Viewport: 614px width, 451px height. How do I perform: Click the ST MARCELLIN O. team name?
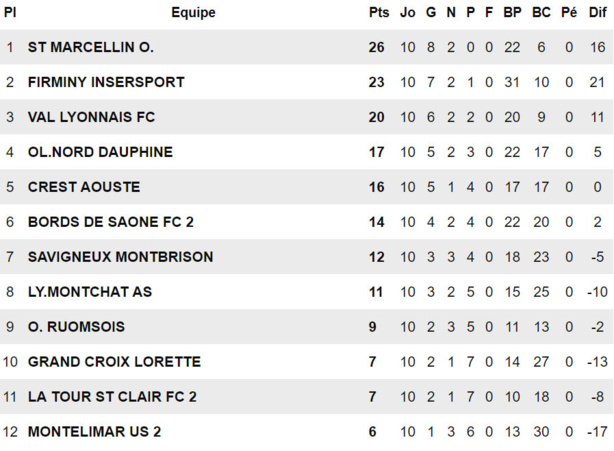90,47
